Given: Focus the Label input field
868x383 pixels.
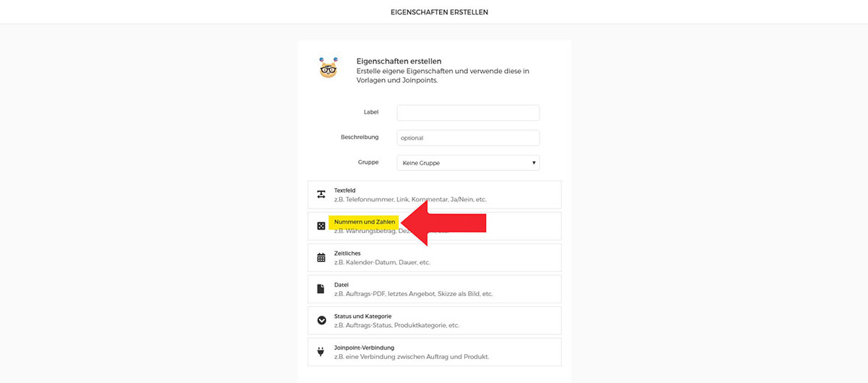Looking at the screenshot, I should point(468,113).
